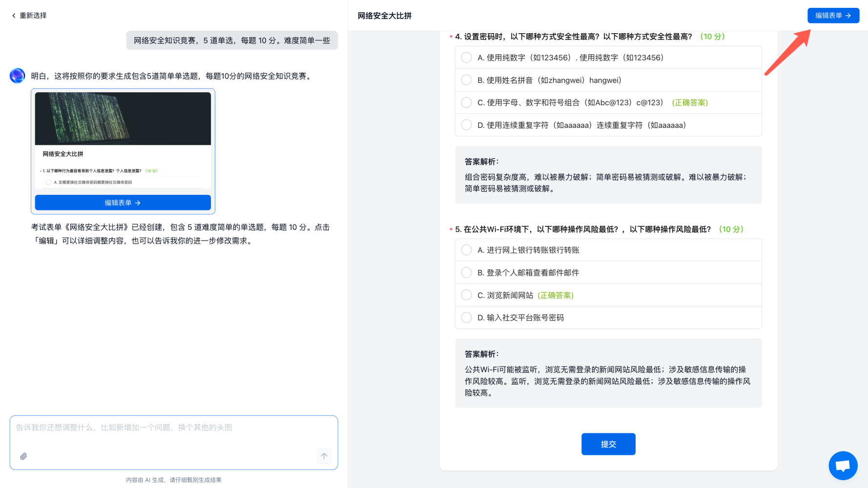Click the paperclip attachment icon
The width and height of the screenshot is (868, 488).
(x=23, y=456)
